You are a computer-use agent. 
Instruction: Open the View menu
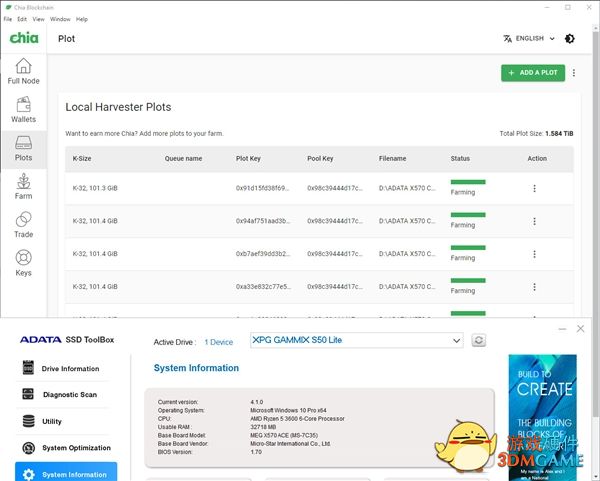38,19
